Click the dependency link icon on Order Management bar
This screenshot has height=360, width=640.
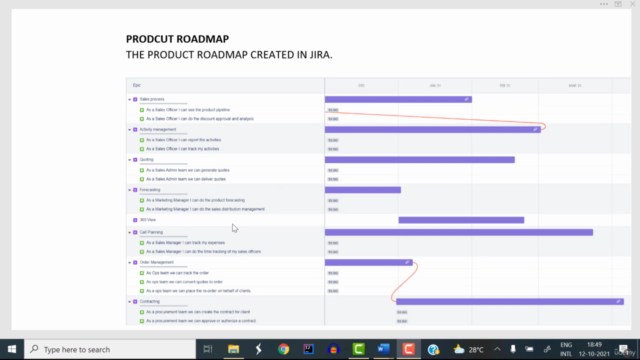407,262
